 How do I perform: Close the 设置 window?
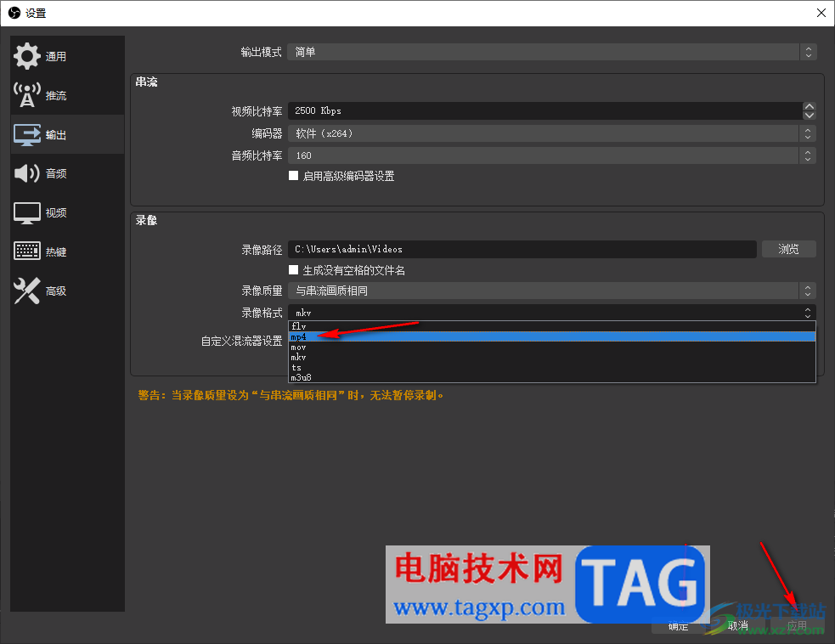821,13
